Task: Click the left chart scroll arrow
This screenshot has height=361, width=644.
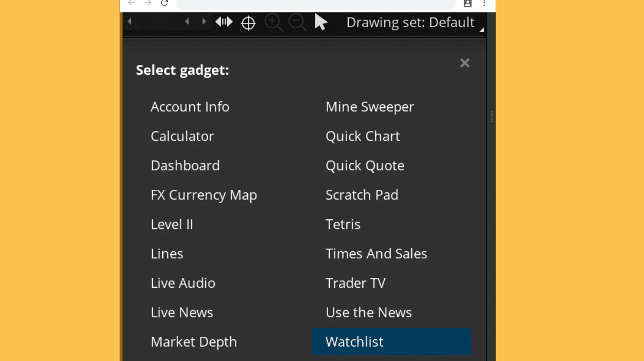Action: pos(187,22)
